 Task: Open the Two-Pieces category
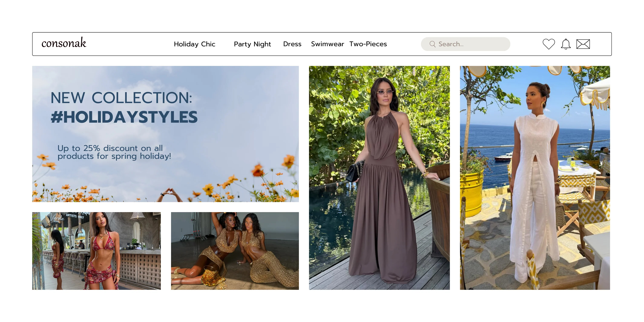(x=368, y=44)
